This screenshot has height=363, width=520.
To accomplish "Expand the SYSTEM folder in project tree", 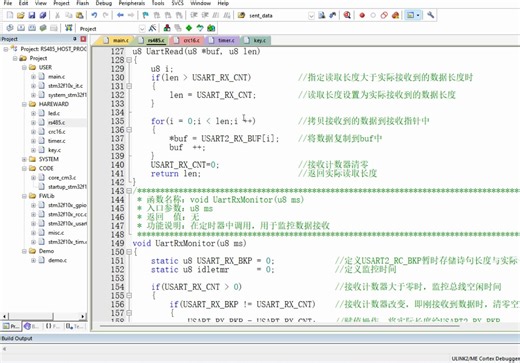I will coord(24,159).
